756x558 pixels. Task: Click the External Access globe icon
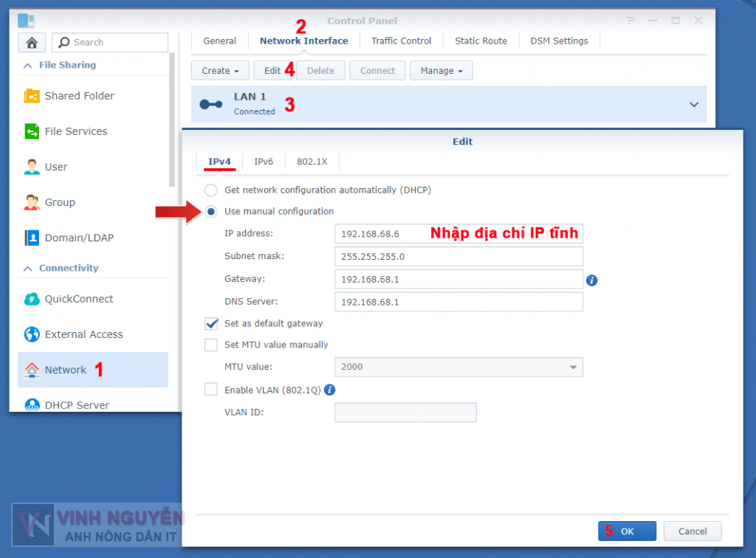32,334
